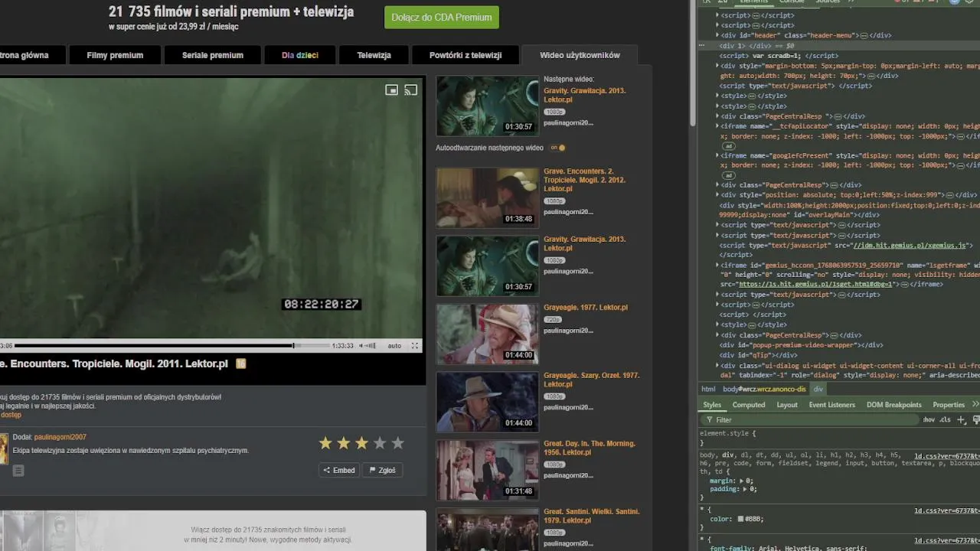This screenshot has width=980, height=551.
Task: Open Great. Santini. Wielki. Santini. 1979 link
Action: tap(592, 516)
